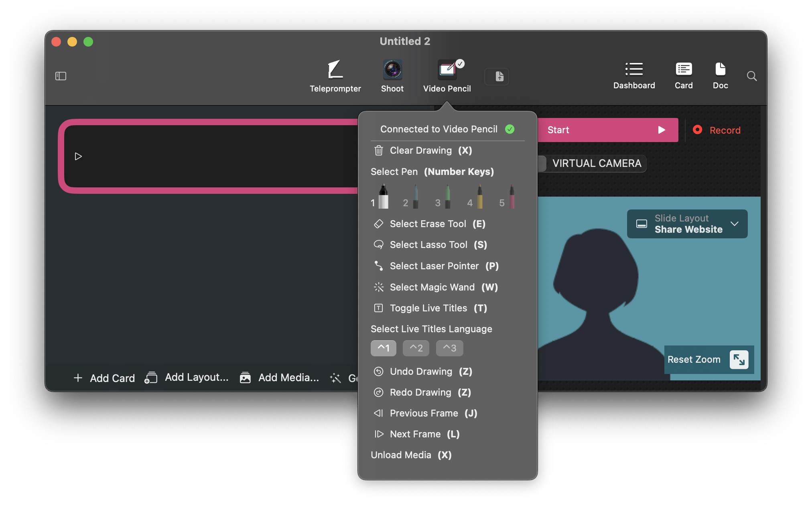Pick pen number 4 yellow
Screen dimensions: 812x512
[479, 197]
